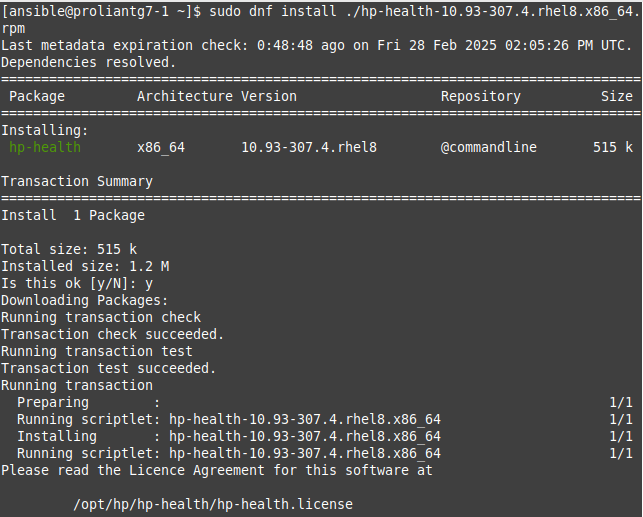This screenshot has width=643, height=517.
Task: Click the Architecture column header
Action: (x=184, y=96)
